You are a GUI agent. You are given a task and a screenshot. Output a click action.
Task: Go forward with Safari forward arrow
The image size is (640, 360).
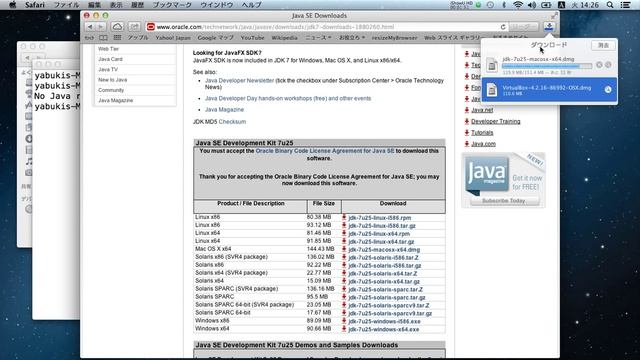tap(101, 27)
